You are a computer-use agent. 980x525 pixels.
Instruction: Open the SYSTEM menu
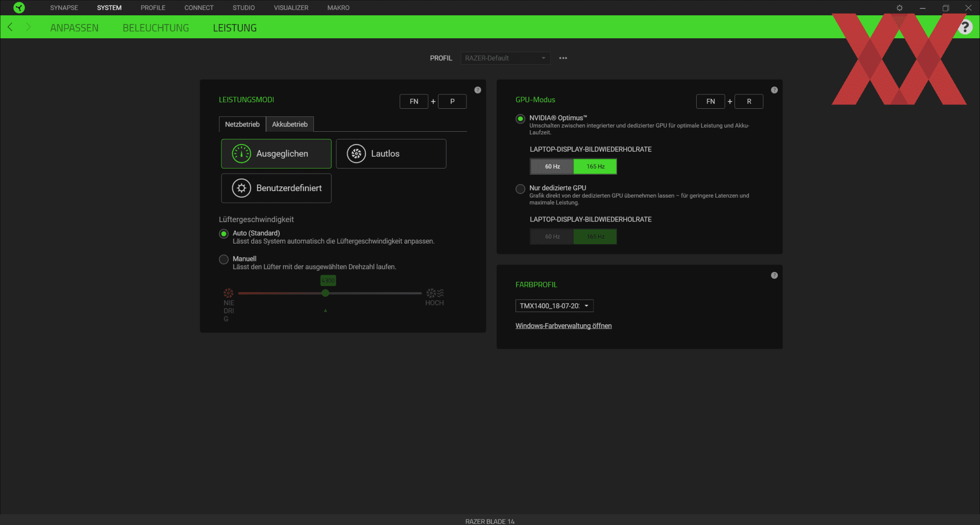pos(109,8)
